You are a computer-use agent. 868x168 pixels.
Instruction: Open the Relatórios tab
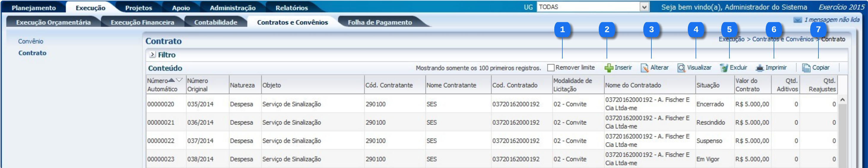click(x=291, y=8)
